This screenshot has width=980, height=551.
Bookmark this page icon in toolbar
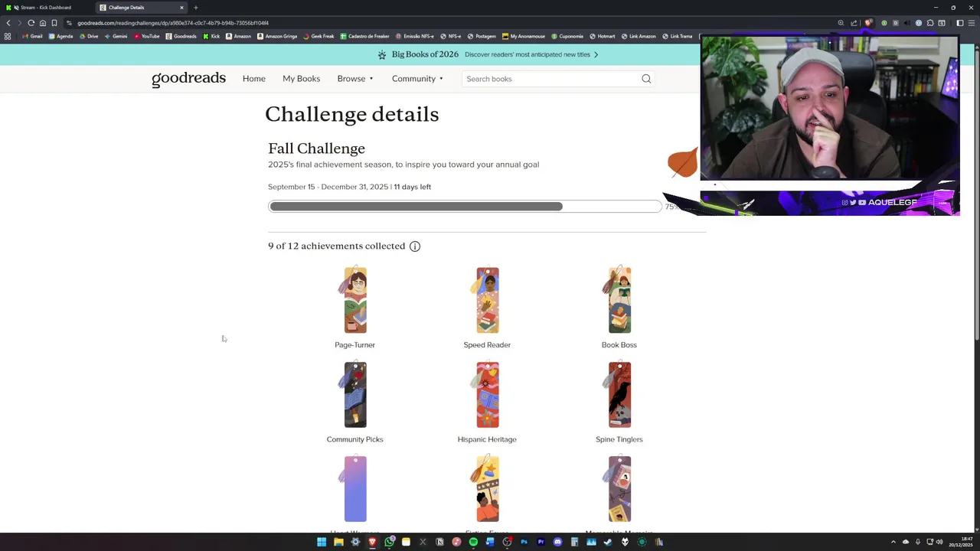[54, 23]
